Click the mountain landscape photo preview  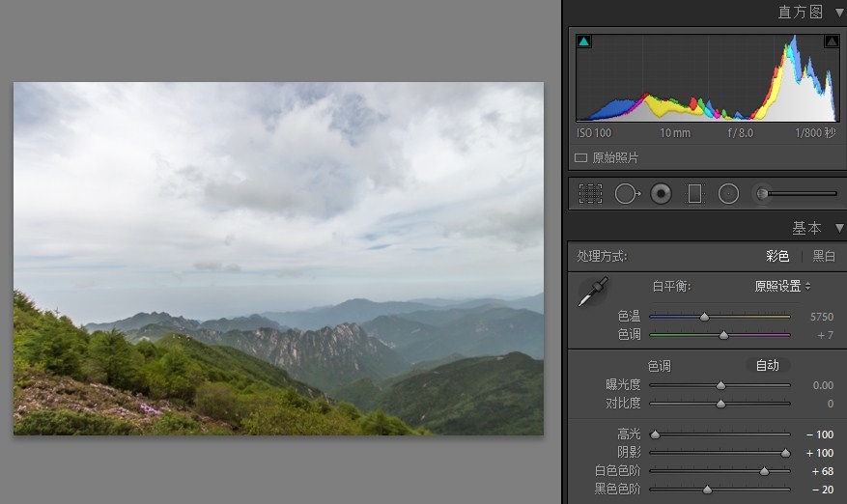click(278, 258)
